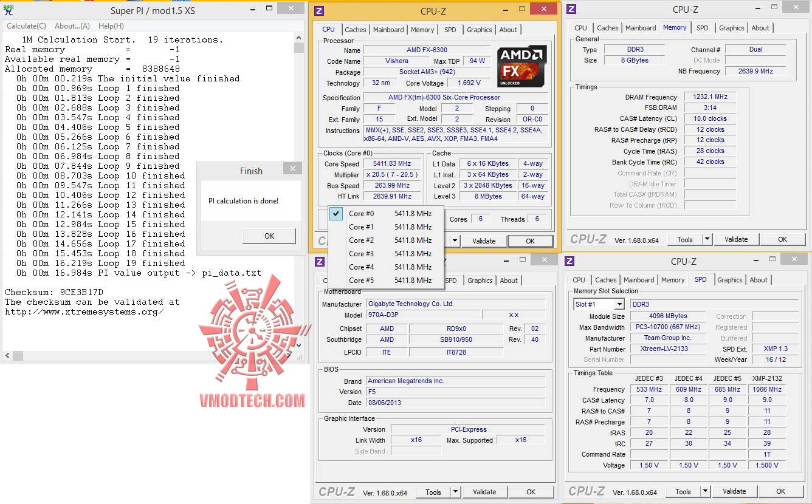The image size is (812, 504).
Task: Click the Super PI horizontal scrollbar left arrow
Action: [x=7, y=355]
